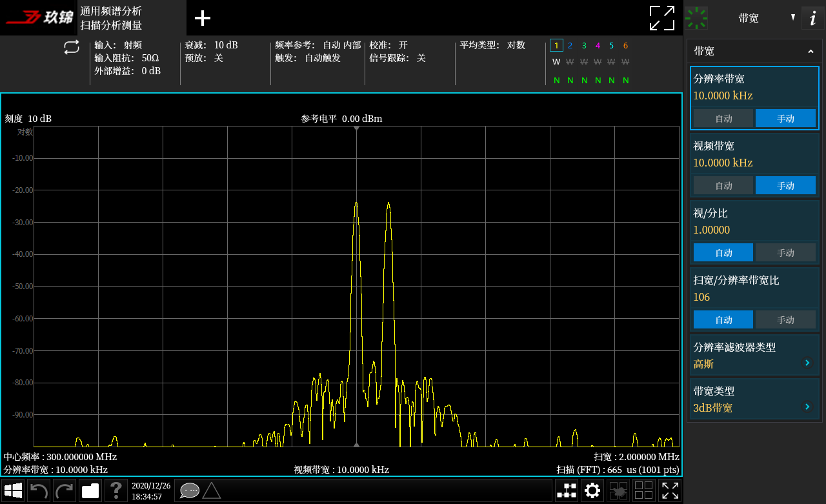Click the undo arrow in bottom bar

click(x=39, y=491)
